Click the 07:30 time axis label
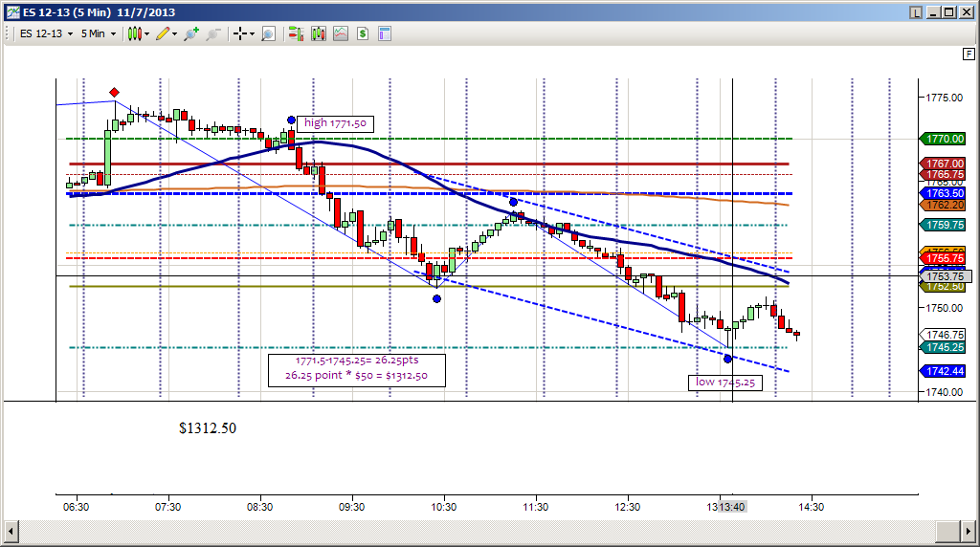Viewport: 980px width, 547px height. 167,507
